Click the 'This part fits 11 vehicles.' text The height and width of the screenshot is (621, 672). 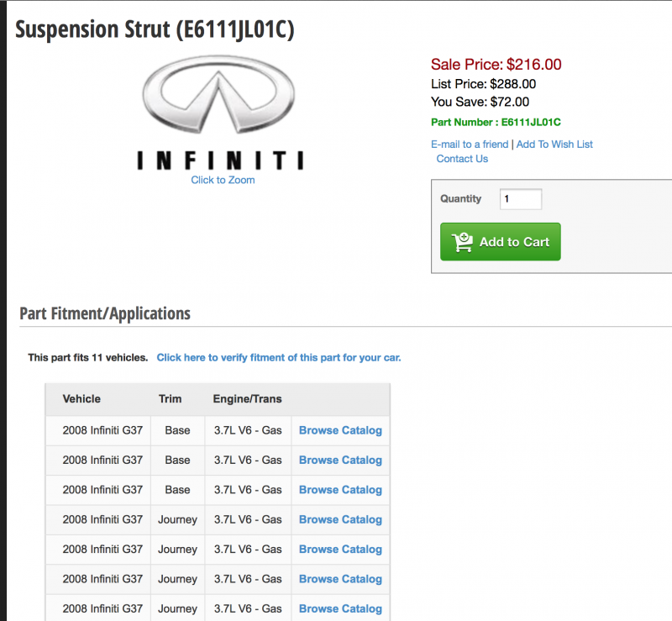(88, 358)
